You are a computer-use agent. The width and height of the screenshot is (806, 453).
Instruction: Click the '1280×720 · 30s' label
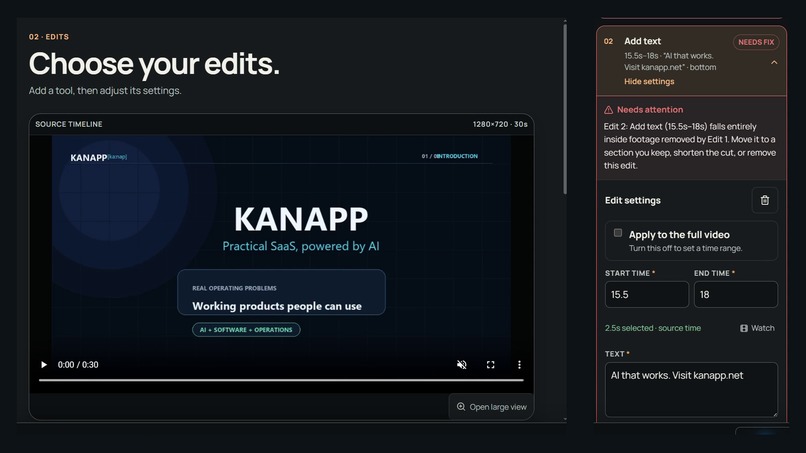[500, 124]
